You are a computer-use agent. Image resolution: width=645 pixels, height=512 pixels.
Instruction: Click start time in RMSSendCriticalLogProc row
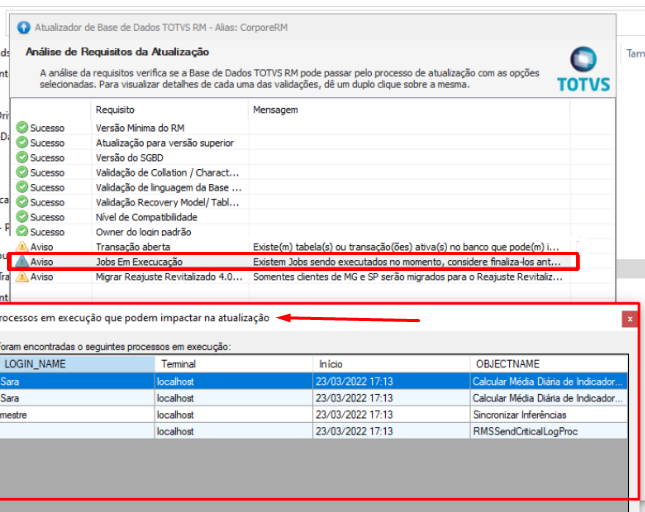tap(391, 431)
